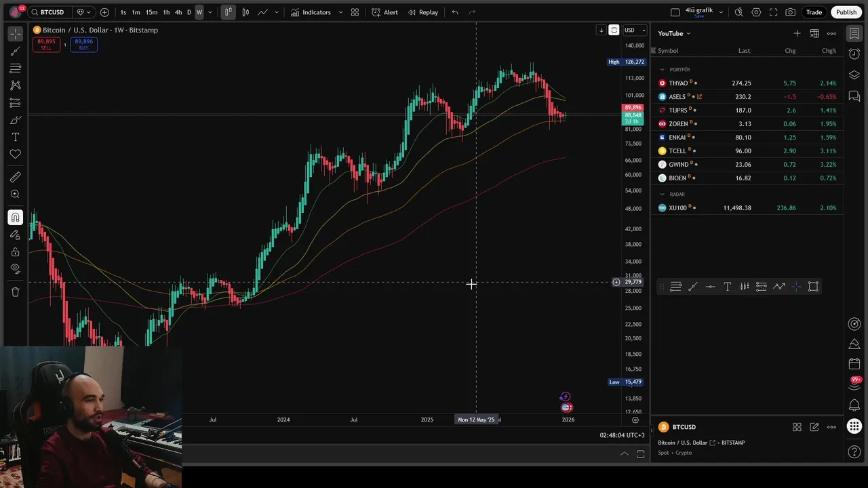
Task: Open the timeframe interval dropdown arrow
Action: click(x=210, y=12)
